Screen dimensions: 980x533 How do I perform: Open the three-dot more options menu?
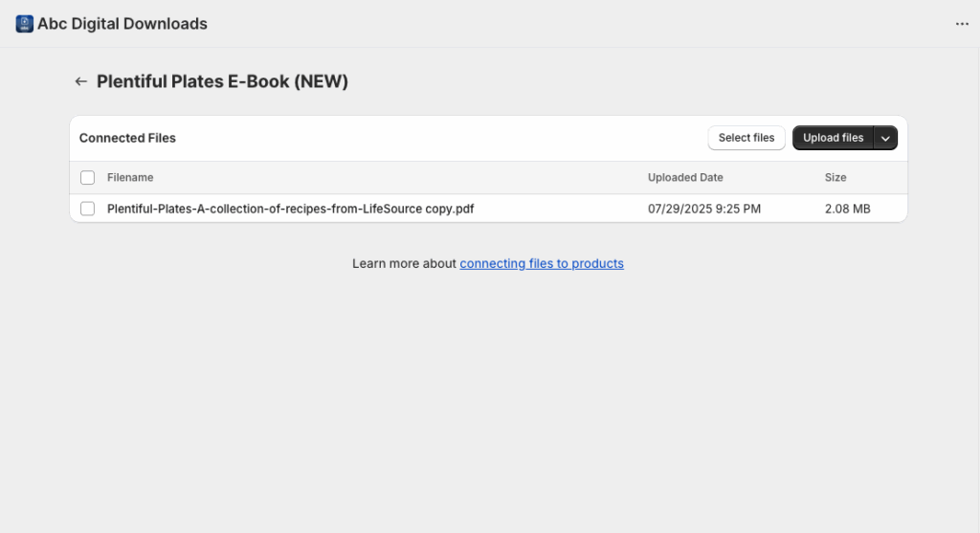click(x=962, y=24)
